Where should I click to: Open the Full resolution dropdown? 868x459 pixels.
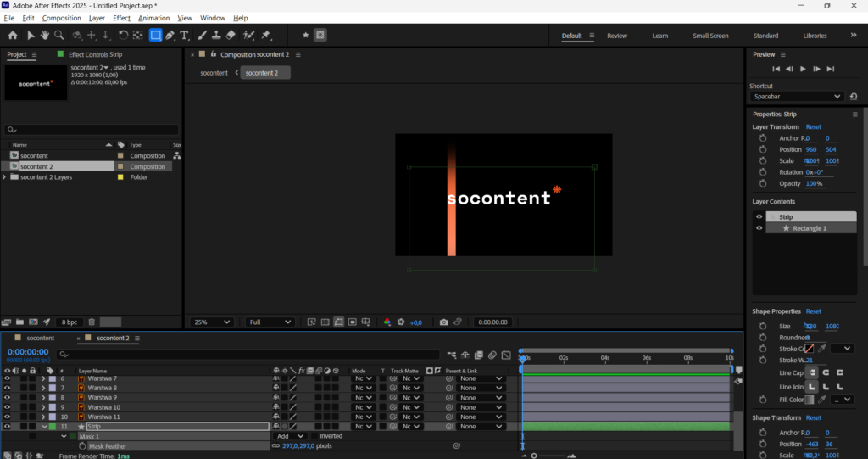(x=270, y=322)
